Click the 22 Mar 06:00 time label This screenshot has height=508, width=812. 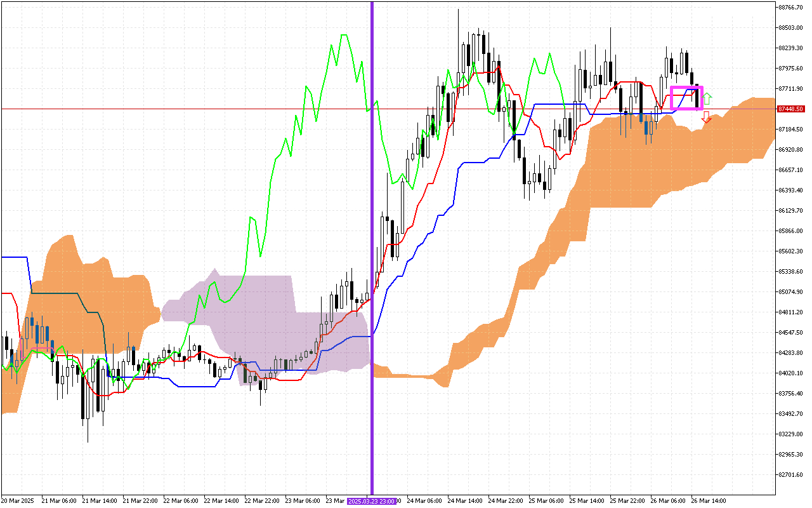tap(181, 501)
